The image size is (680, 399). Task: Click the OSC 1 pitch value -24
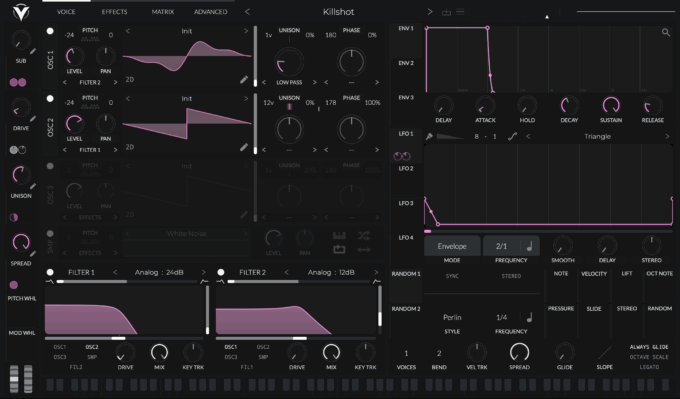(69, 35)
